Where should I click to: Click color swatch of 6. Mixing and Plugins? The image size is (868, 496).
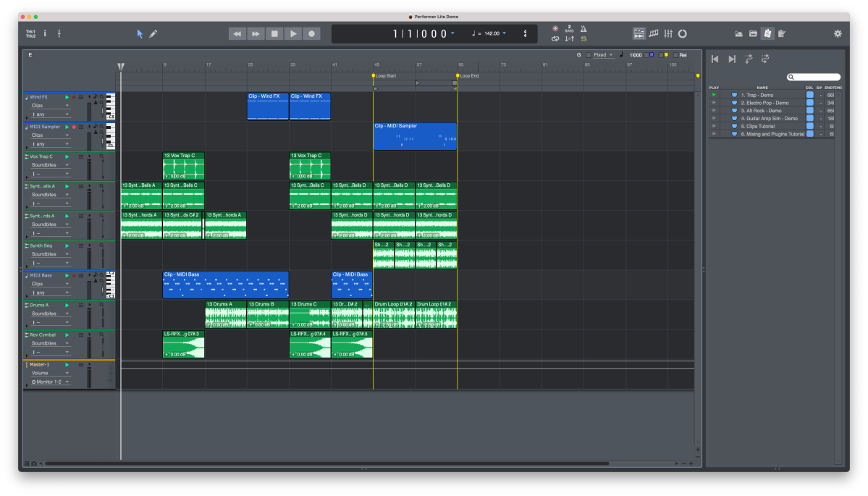click(x=810, y=134)
